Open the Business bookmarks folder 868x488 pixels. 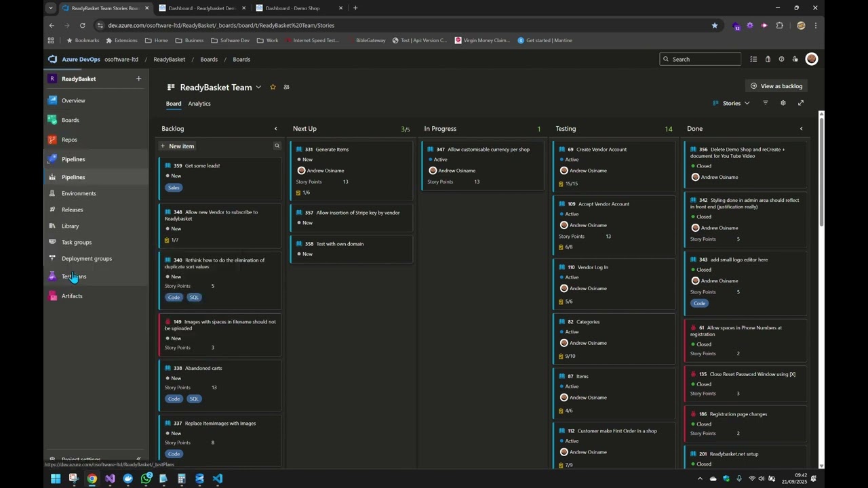[189, 40]
